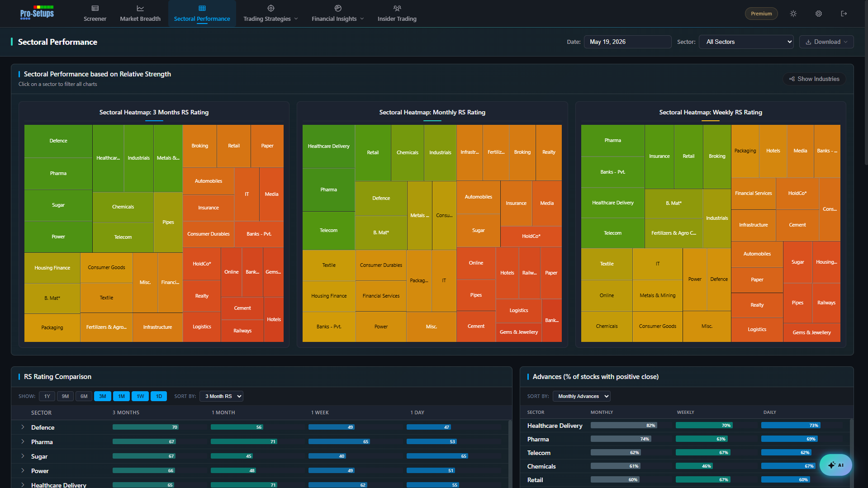Screen dimensions: 868x488
Task: Click Packaging tile in 3 Months heatmap
Action: point(52,328)
